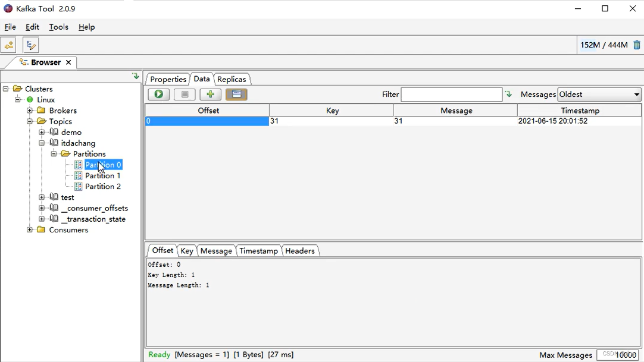Click the edit tree toolbar icon
Viewport: 644px width, 362px height.
pyautogui.click(x=31, y=45)
